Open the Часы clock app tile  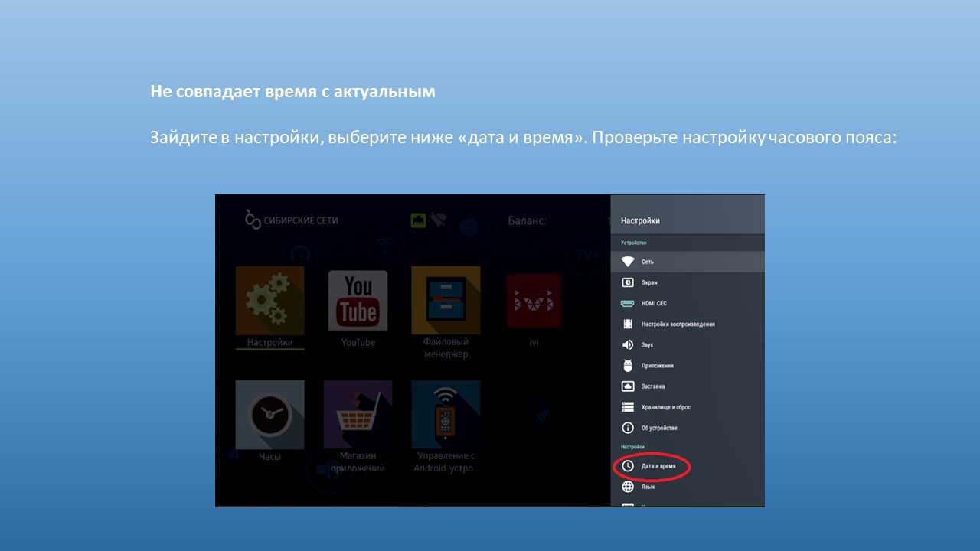point(269,415)
